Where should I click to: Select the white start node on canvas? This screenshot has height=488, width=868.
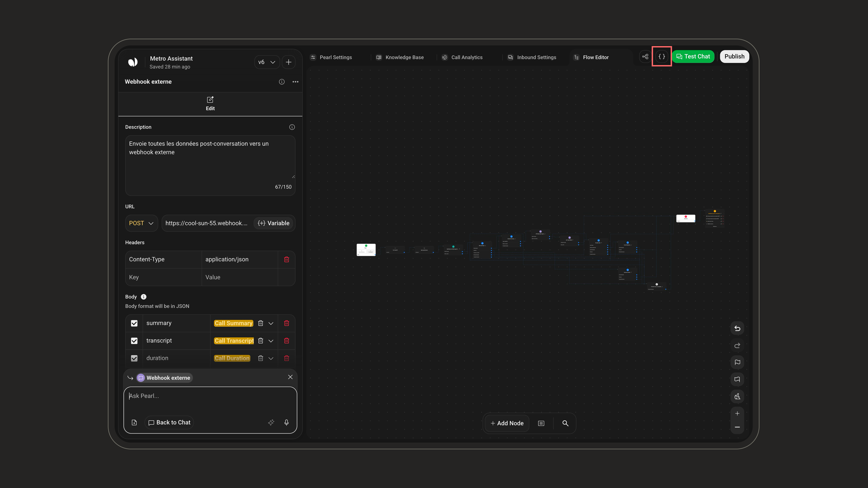[x=366, y=250]
